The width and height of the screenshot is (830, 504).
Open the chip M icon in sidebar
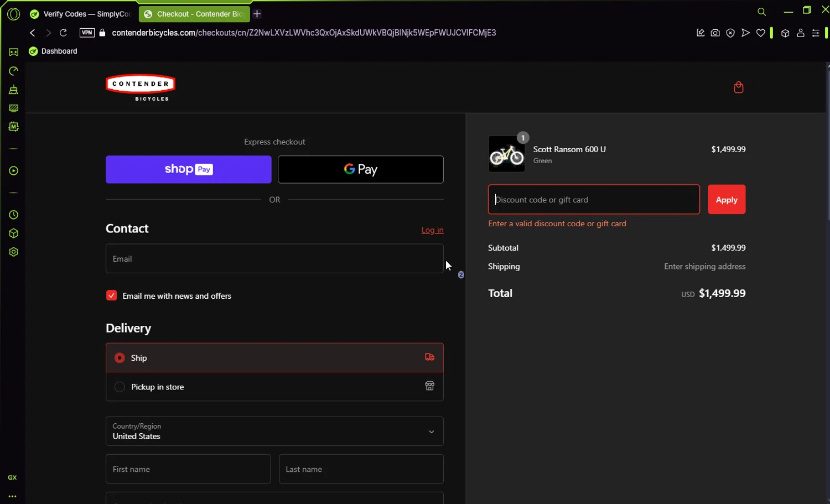[x=13, y=127]
